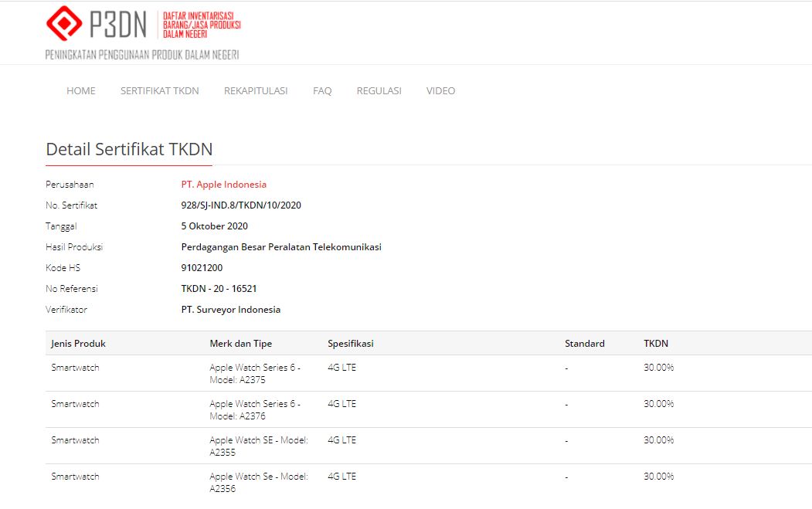Click Smartwatch in the A2356 row
This screenshot has height=509, width=812.
pyautogui.click(x=75, y=477)
